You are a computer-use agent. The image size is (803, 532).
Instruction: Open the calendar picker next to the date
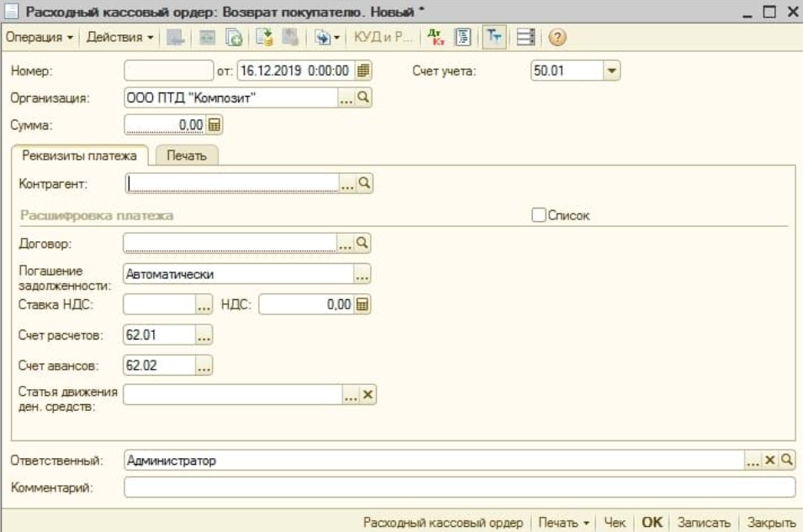[363, 71]
